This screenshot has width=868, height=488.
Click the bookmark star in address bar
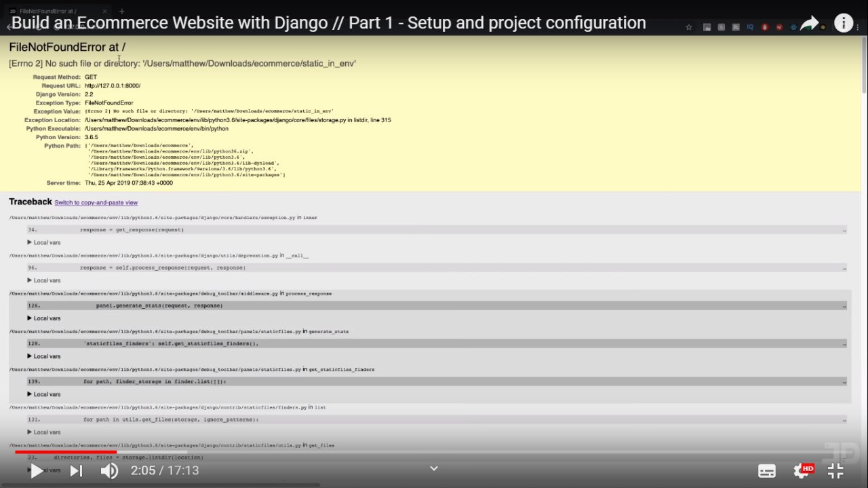click(689, 27)
